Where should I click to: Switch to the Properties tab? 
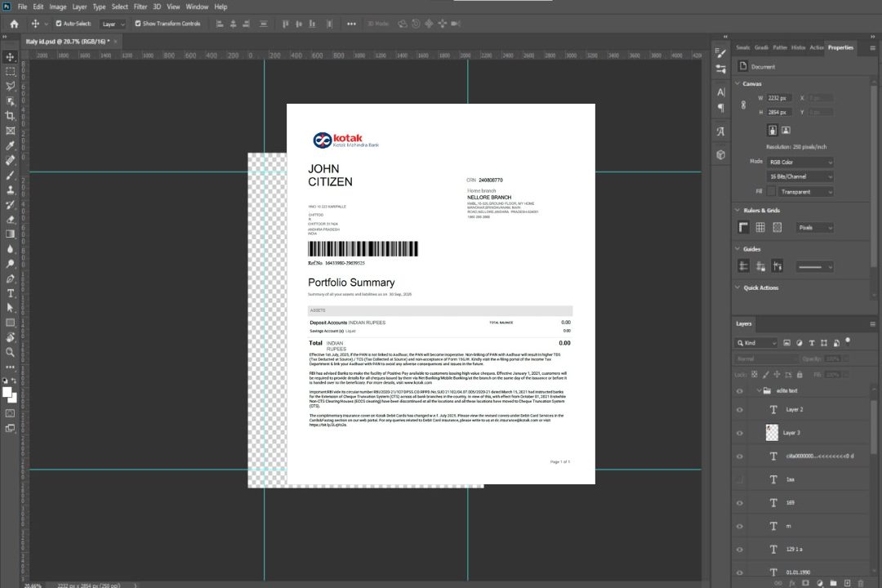(840, 47)
